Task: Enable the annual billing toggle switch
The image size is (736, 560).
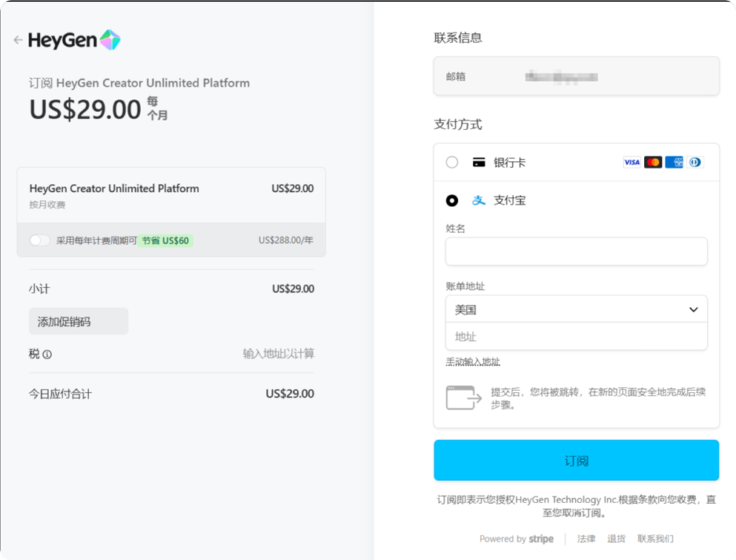Action: [40, 240]
